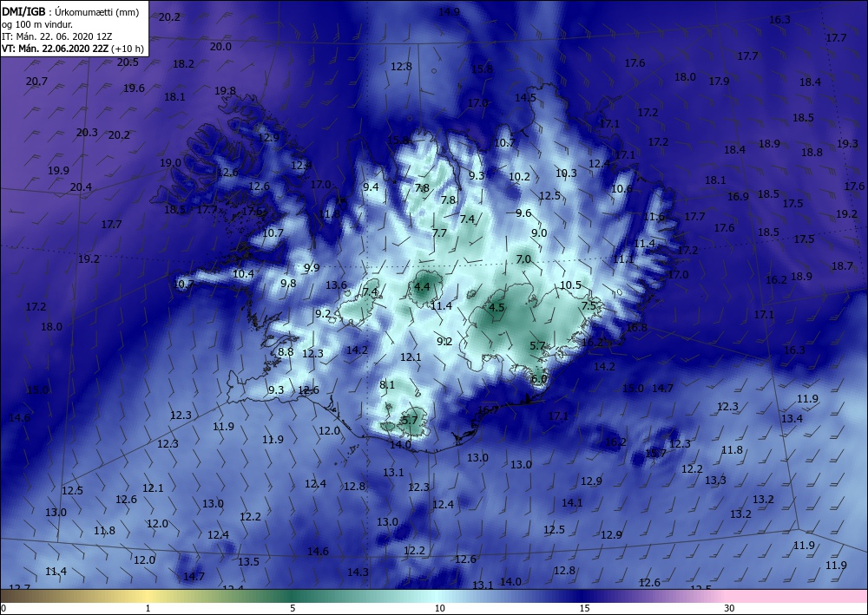The height and width of the screenshot is (615, 868).
Task: Click the 19.9 value on the map
Action: (58, 170)
